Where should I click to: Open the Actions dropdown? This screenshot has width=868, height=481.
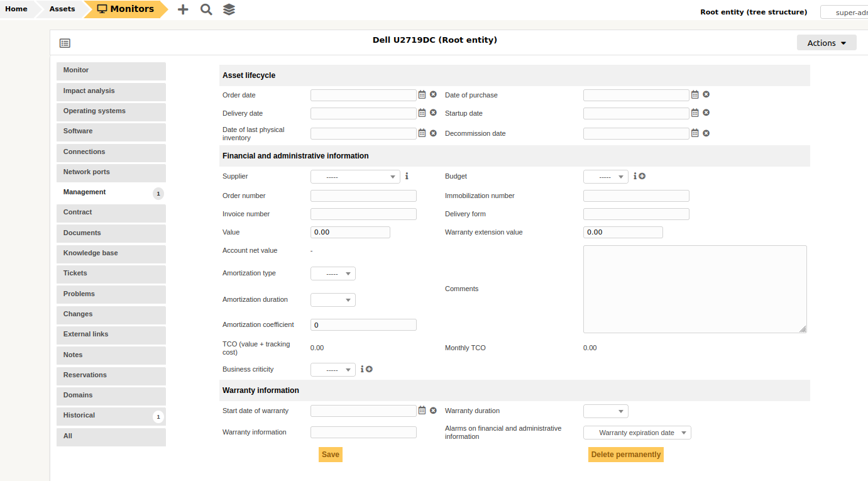pyautogui.click(x=827, y=42)
